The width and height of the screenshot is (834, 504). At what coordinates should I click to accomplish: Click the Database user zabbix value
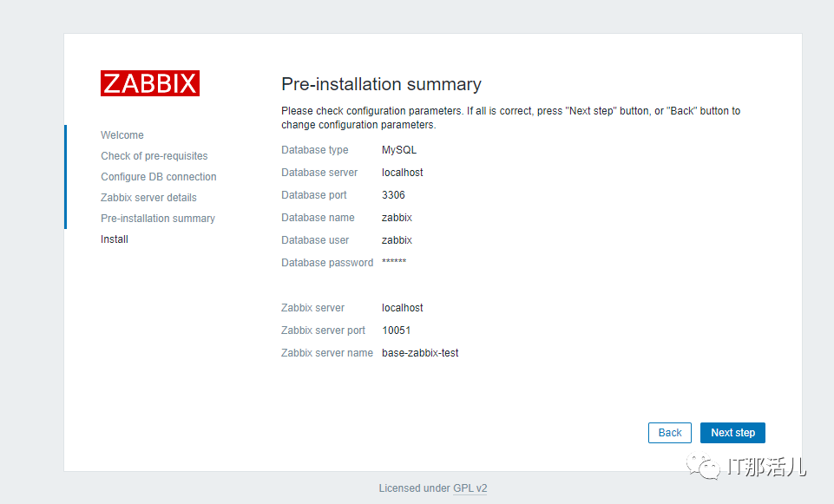[397, 240]
